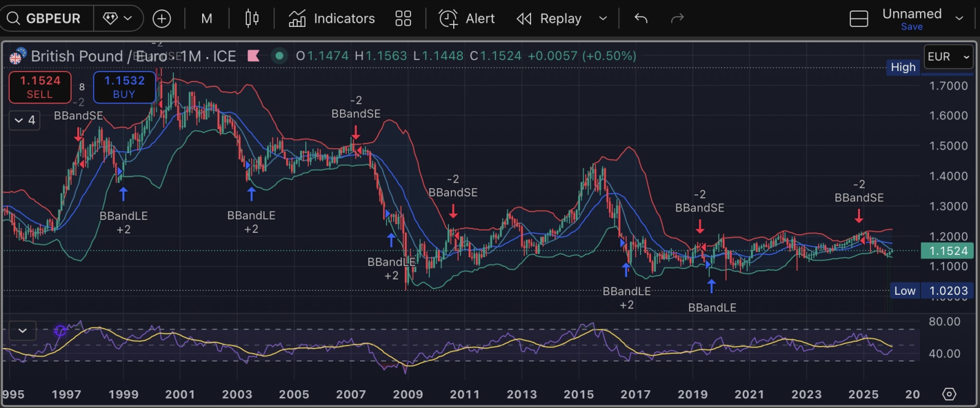Click the undo arrow
This screenshot has width=980, height=408.
click(x=641, y=18)
